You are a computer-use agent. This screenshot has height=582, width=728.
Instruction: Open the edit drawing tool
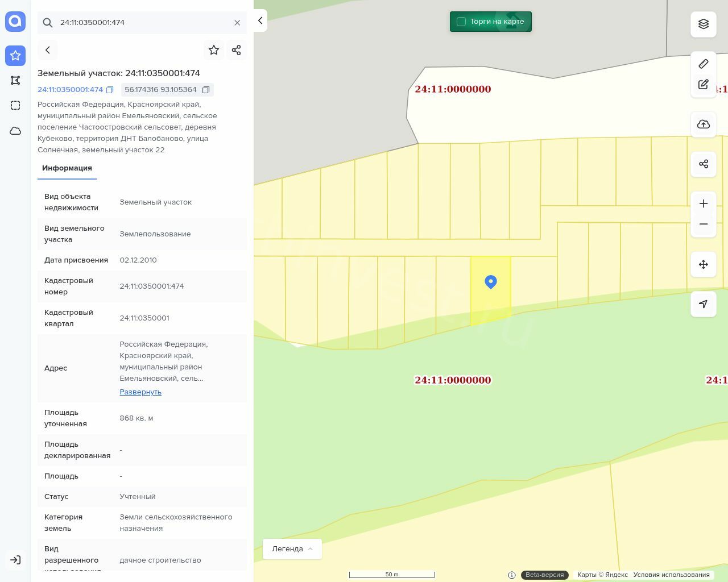tap(703, 85)
